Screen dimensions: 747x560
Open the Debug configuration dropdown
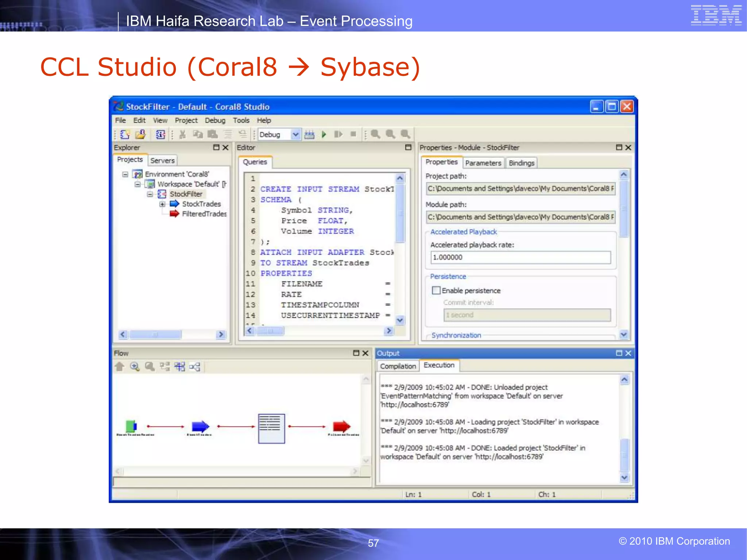(x=295, y=135)
